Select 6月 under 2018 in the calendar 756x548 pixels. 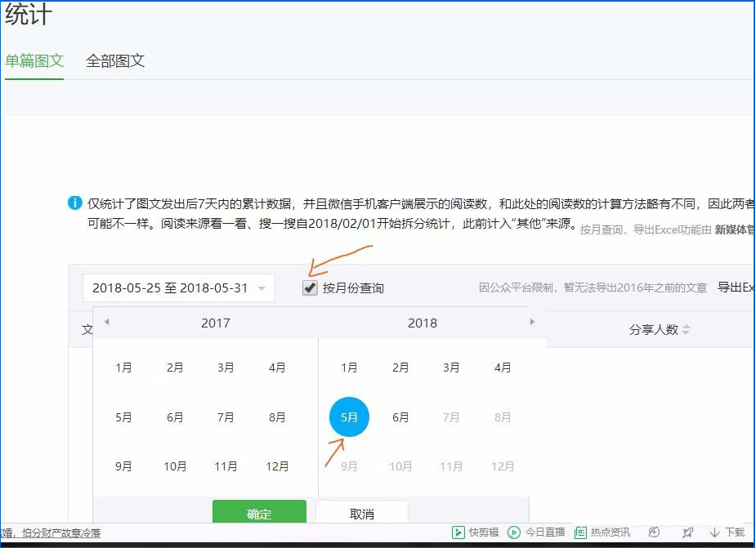pos(400,417)
